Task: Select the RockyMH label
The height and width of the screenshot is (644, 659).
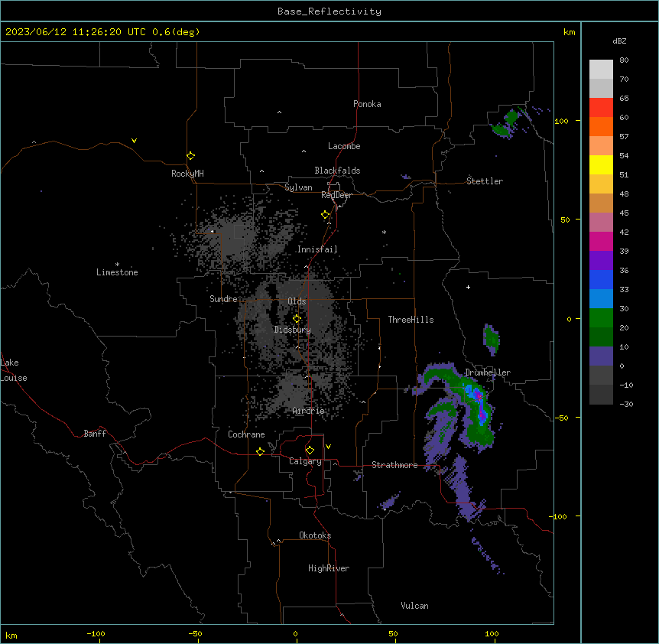Action: 187,174
